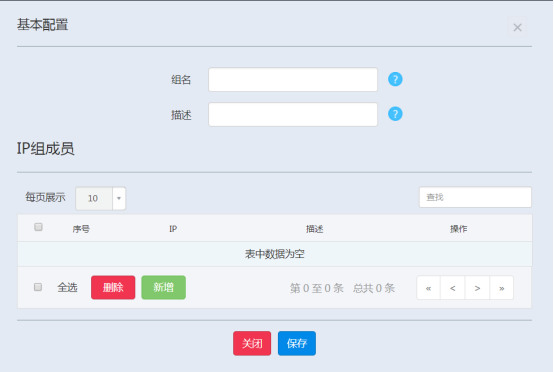The image size is (554, 372).
Task: Tick the table header select-all checkbox
Action: pyautogui.click(x=38, y=227)
